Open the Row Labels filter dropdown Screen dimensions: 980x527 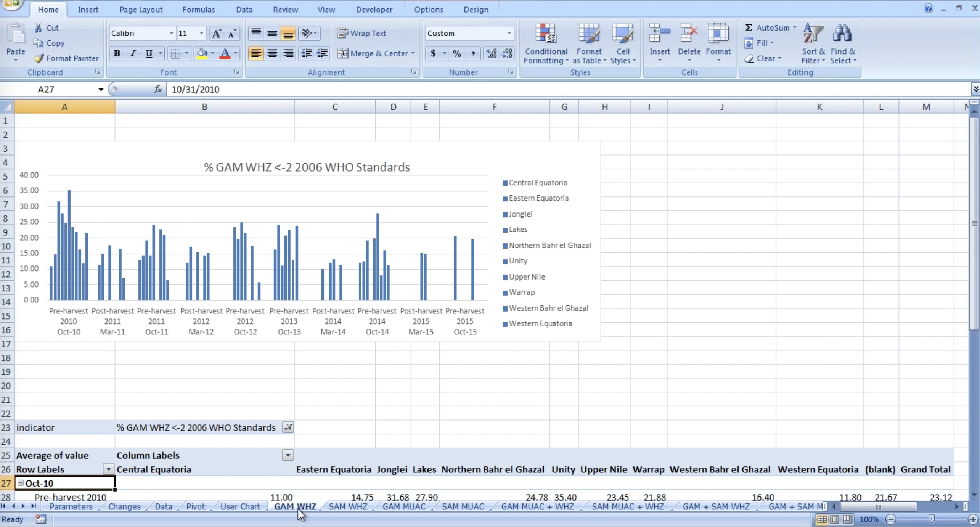(x=108, y=469)
